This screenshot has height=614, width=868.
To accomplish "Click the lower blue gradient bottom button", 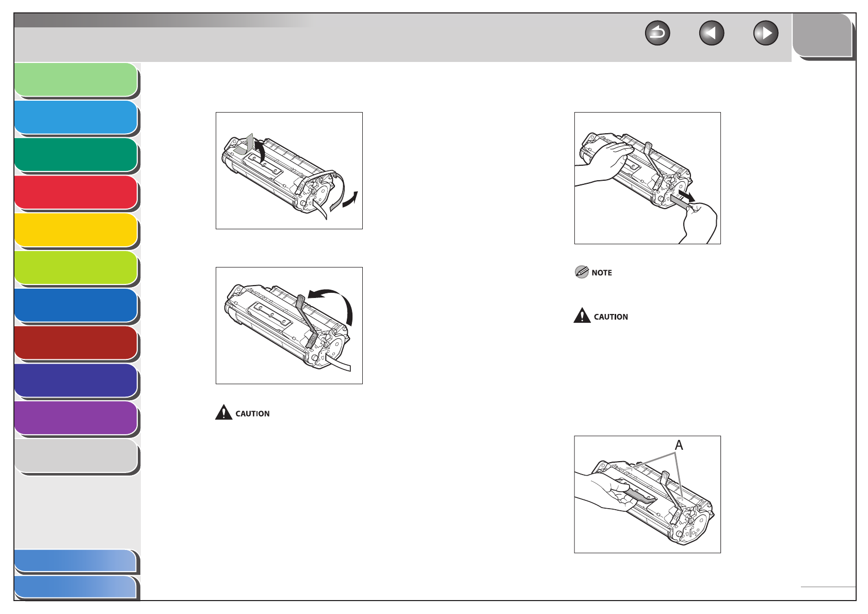I will tap(76, 588).
